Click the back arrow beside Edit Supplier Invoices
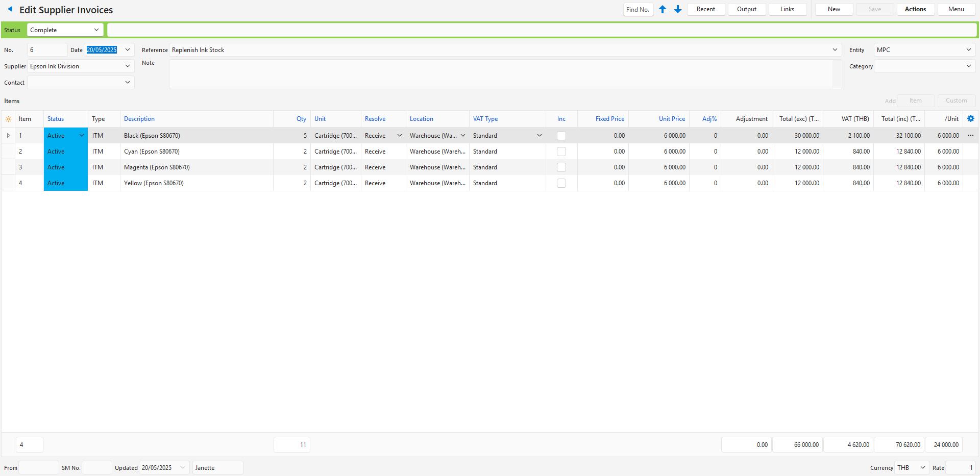Viewport: 980px width, 476px height. (x=10, y=9)
